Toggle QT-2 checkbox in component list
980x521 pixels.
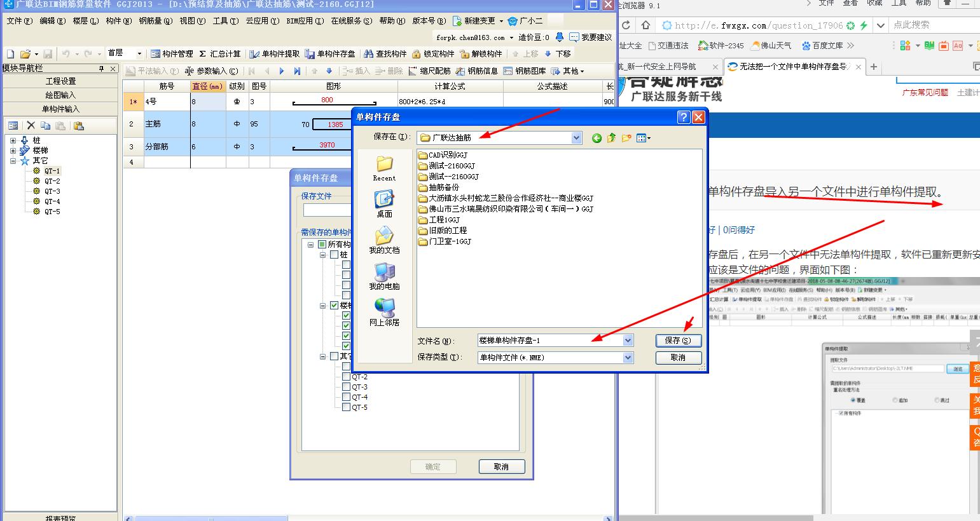(346, 376)
